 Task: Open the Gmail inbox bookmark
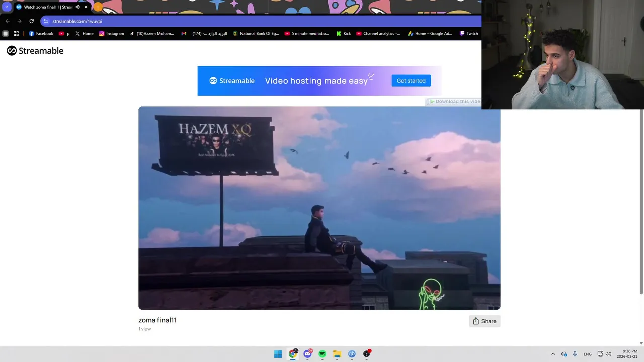tap(204, 34)
